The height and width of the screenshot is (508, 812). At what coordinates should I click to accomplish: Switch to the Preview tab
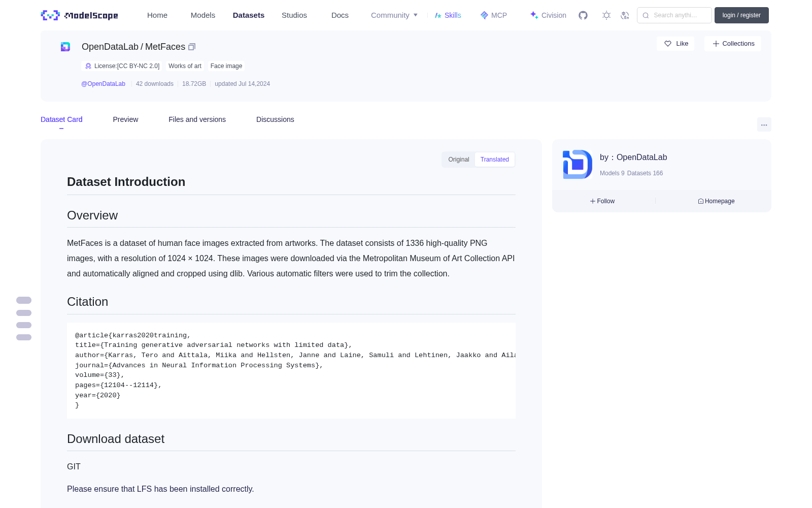point(125,119)
